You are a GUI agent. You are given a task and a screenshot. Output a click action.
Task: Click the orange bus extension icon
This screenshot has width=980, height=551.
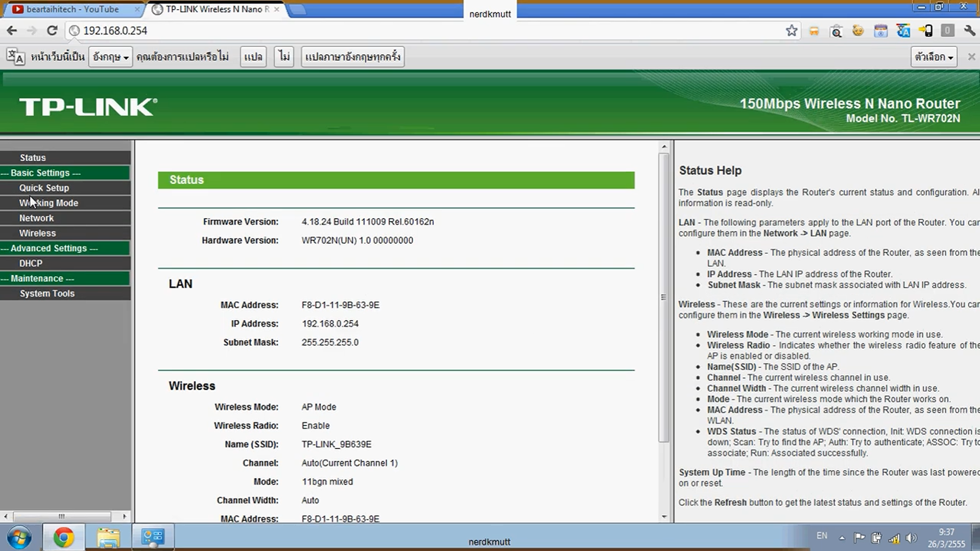pos(814,31)
